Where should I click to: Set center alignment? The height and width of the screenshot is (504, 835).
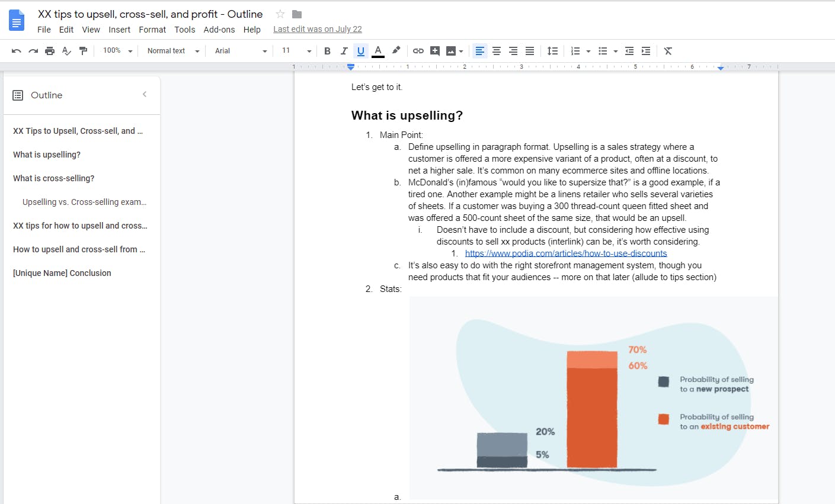(x=497, y=51)
